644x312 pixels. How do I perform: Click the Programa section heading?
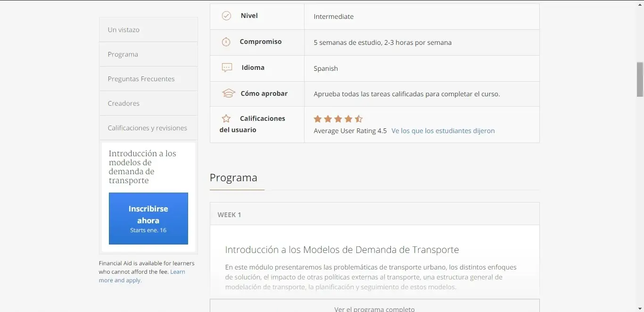tap(233, 178)
